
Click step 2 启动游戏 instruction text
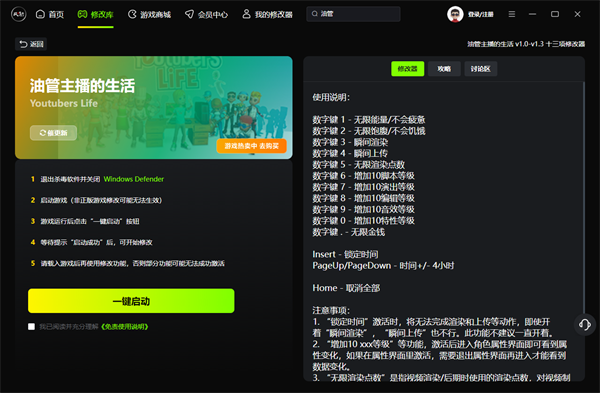[x=101, y=200]
